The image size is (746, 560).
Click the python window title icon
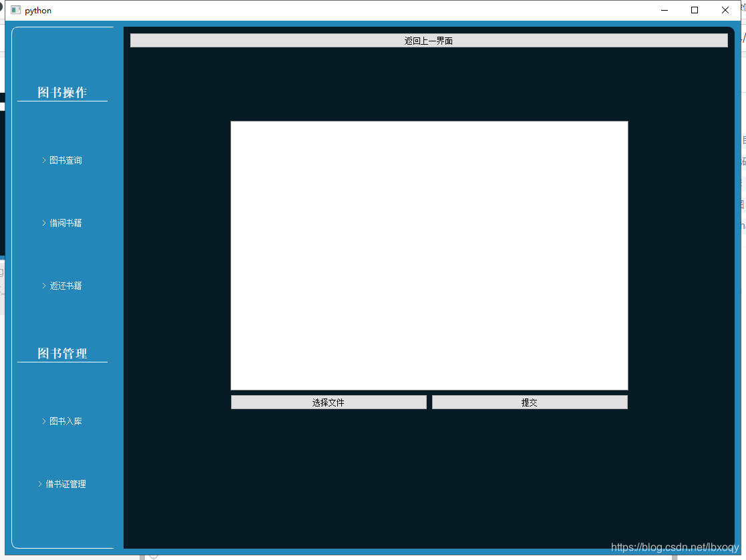tap(16, 10)
